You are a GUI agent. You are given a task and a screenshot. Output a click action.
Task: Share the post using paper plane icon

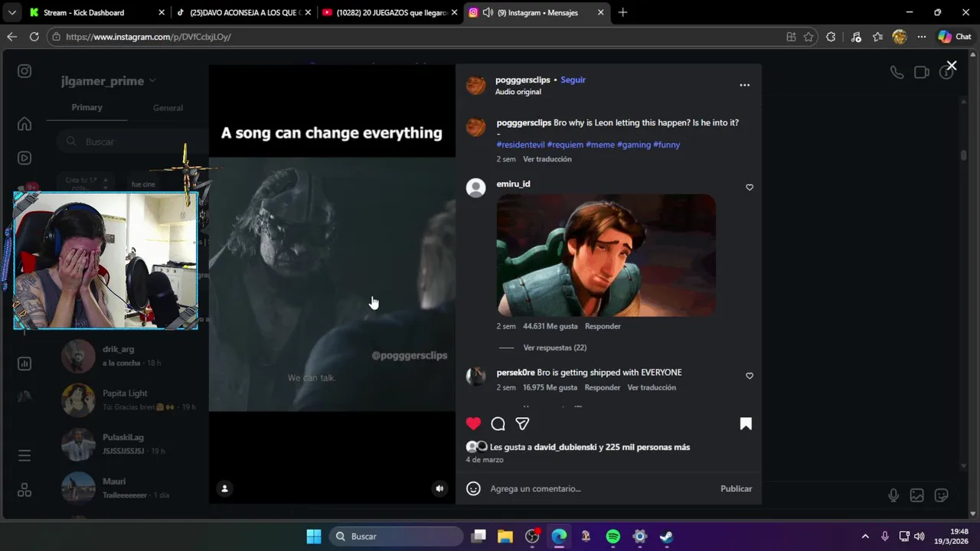tap(522, 423)
